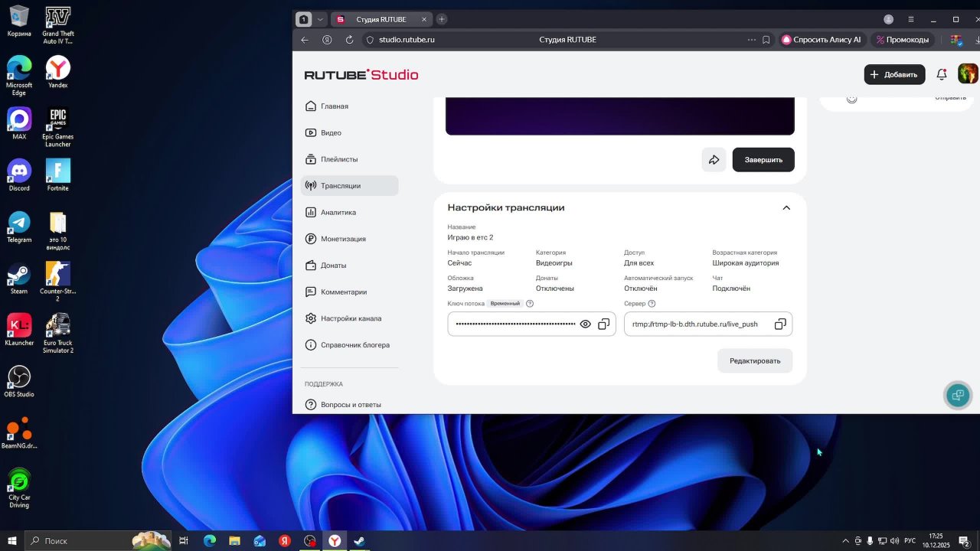Open the new tab plus button
980x551 pixels.
(x=442, y=19)
